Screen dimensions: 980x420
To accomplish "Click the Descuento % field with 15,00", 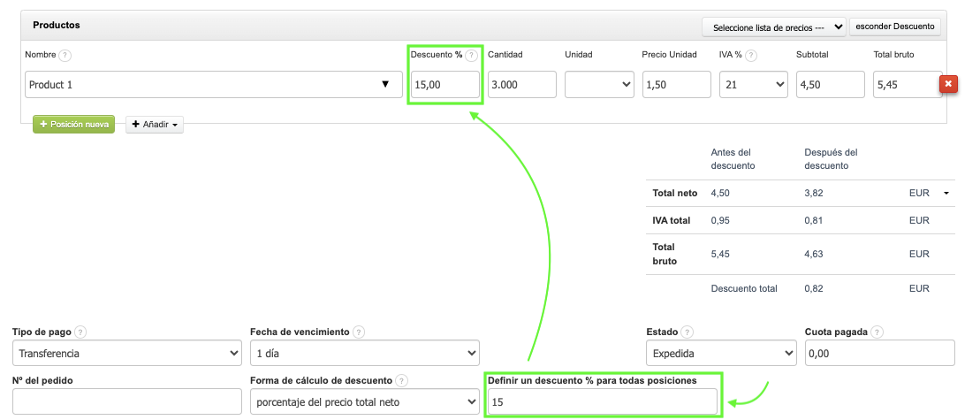I will pos(445,84).
